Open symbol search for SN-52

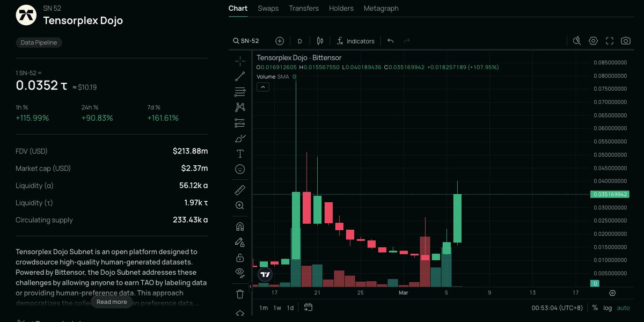[x=246, y=41]
